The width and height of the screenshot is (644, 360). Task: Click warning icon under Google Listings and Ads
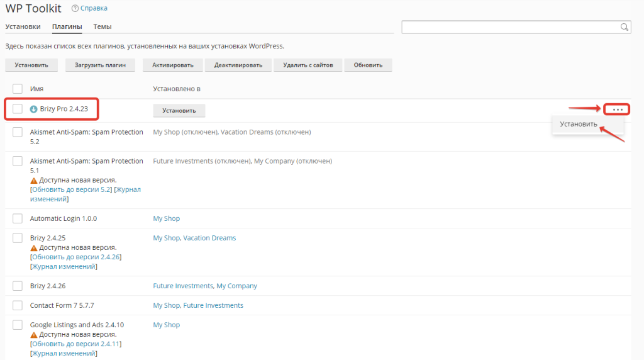point(34,335)
